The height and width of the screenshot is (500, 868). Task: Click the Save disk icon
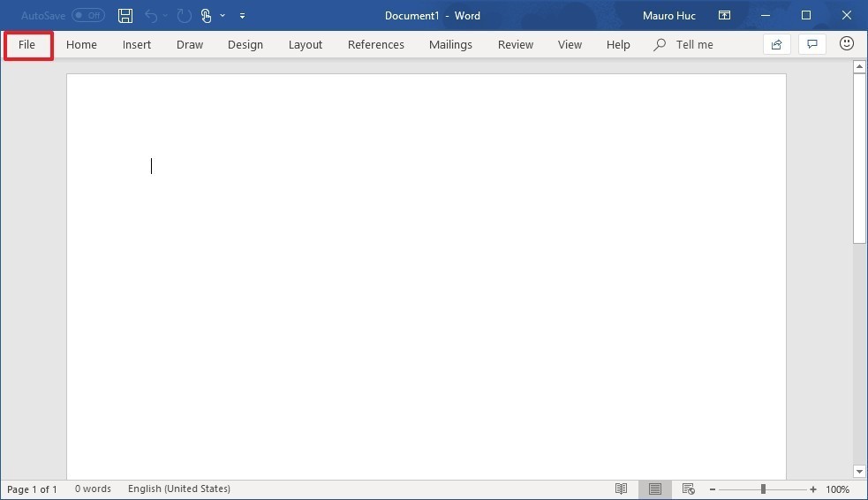[125, 16]
